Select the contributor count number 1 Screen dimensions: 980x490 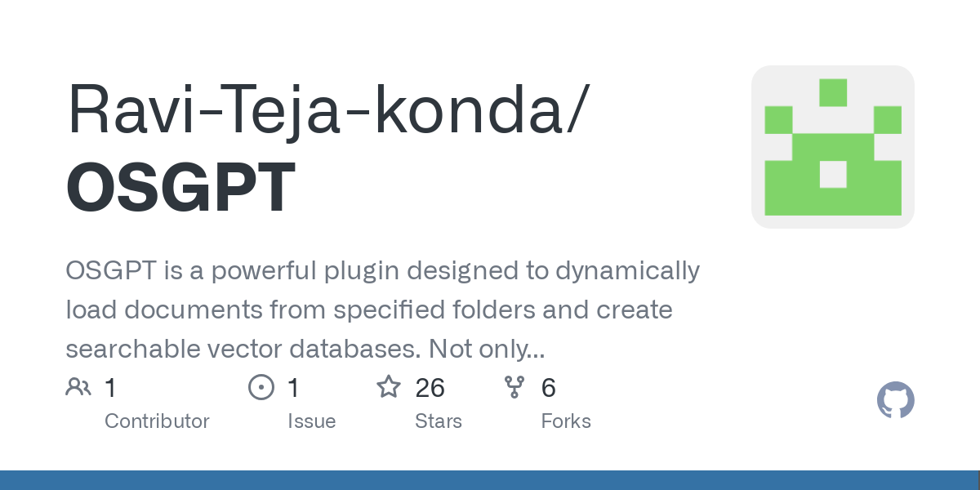(x=110, y=388)
